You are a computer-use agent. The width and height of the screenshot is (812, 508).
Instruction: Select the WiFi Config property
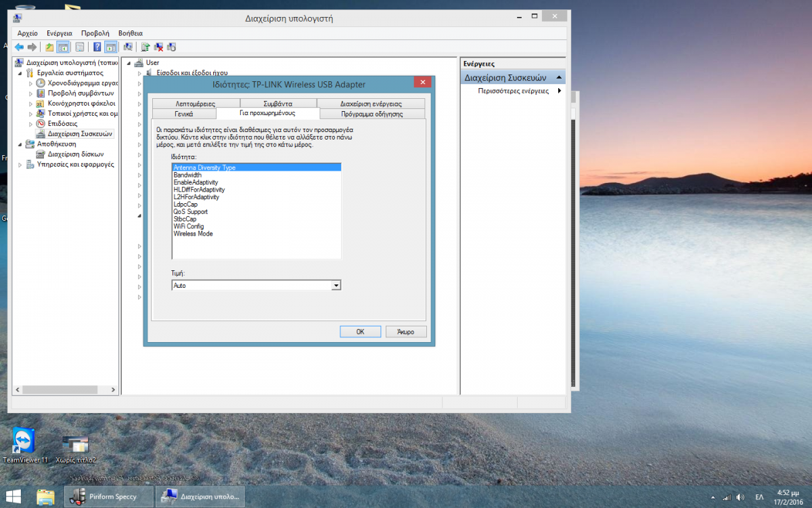point(256,226)
